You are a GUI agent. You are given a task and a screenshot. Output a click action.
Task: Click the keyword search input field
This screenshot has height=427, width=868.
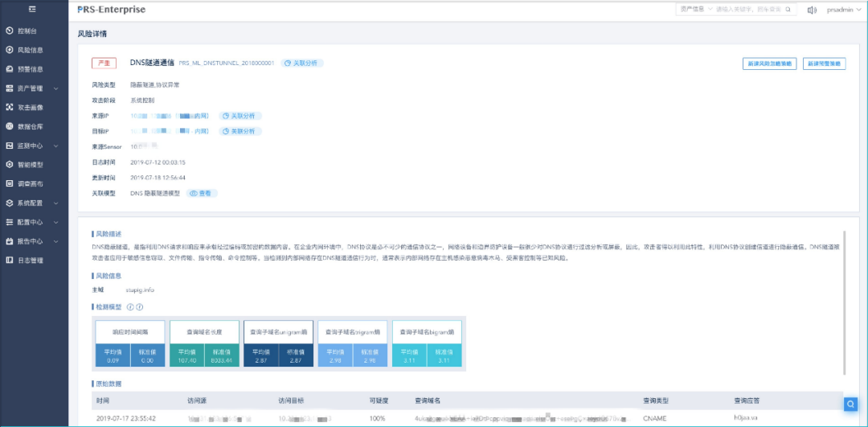coord(748,10)
